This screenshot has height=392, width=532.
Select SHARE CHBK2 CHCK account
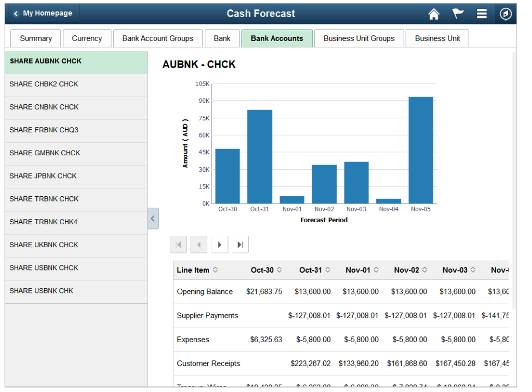[76, 84]
